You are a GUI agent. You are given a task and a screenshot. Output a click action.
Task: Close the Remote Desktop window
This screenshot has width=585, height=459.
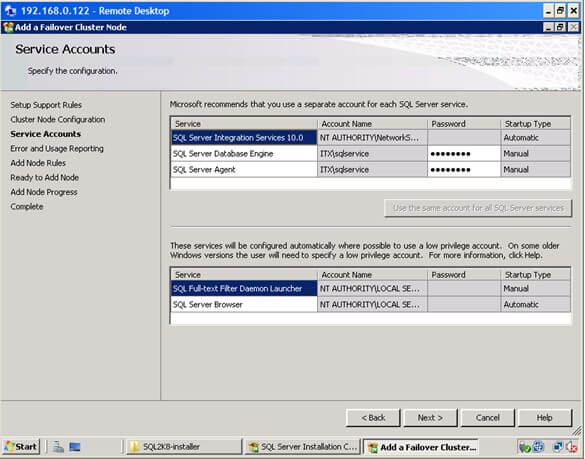click(573, 11)
